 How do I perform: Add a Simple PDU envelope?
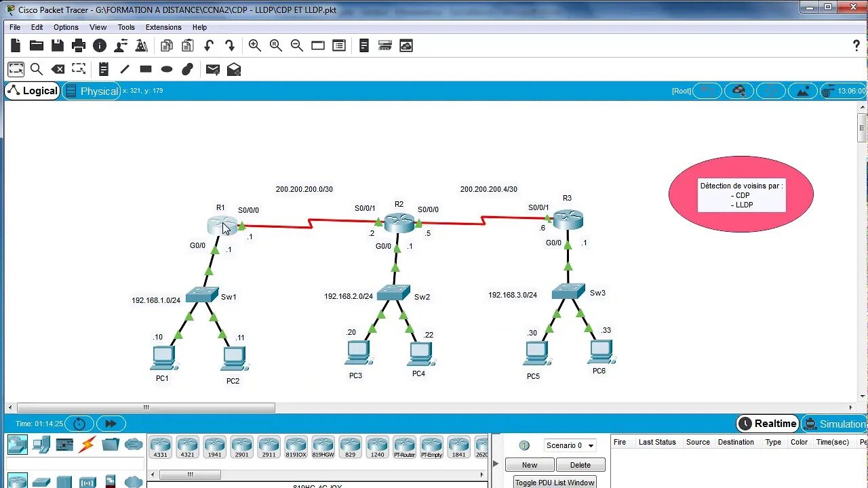click(213, 69)
